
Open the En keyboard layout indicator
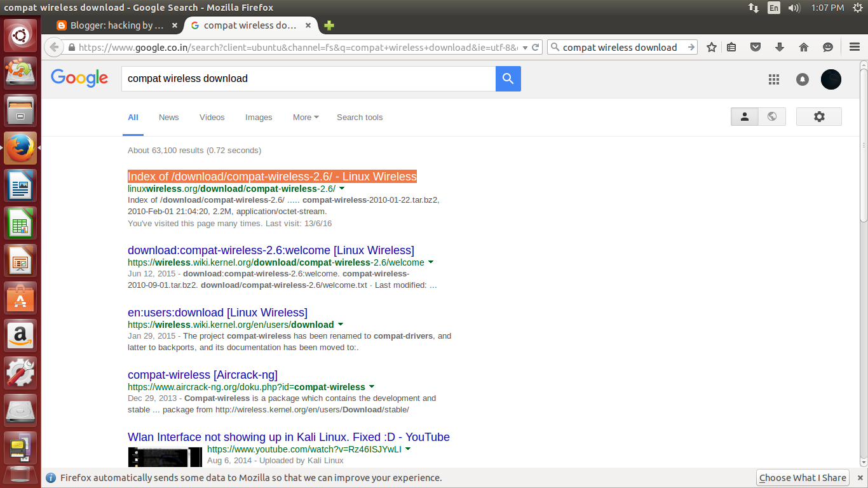(x=774, y=8)
